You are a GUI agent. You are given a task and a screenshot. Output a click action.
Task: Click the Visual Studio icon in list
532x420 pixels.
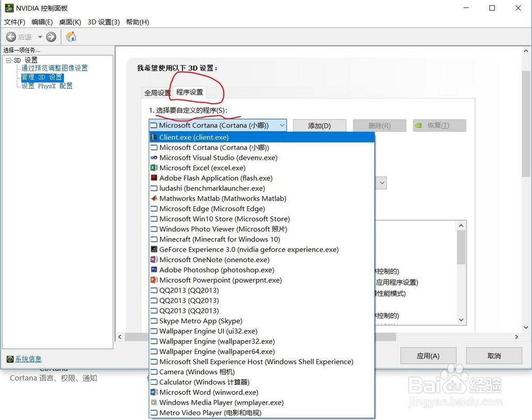154,157
